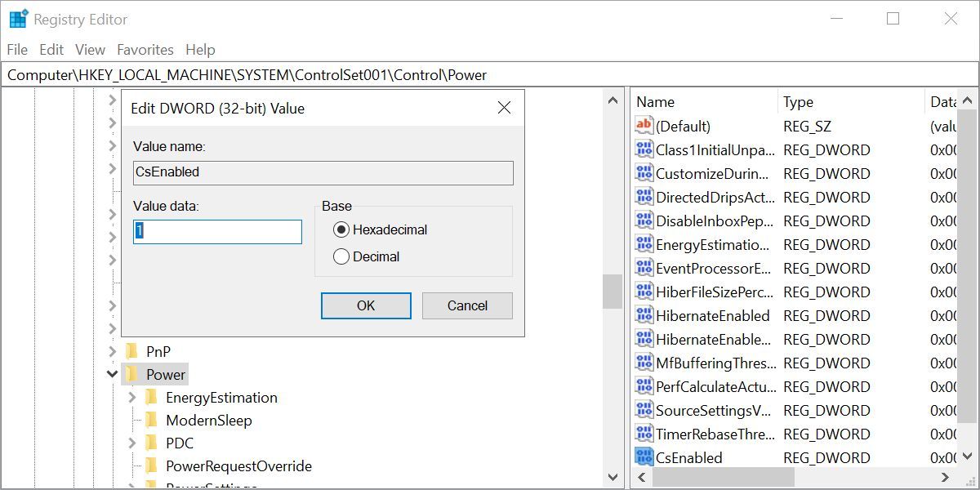Click the CustomizeDurin... DWORD icon

tap(644, 173)
